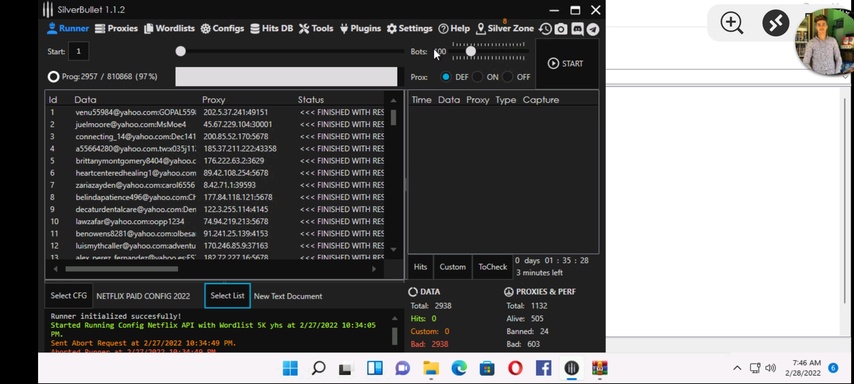
Task: Open File Explorer from the taskbar
Action: click(431, 368)
